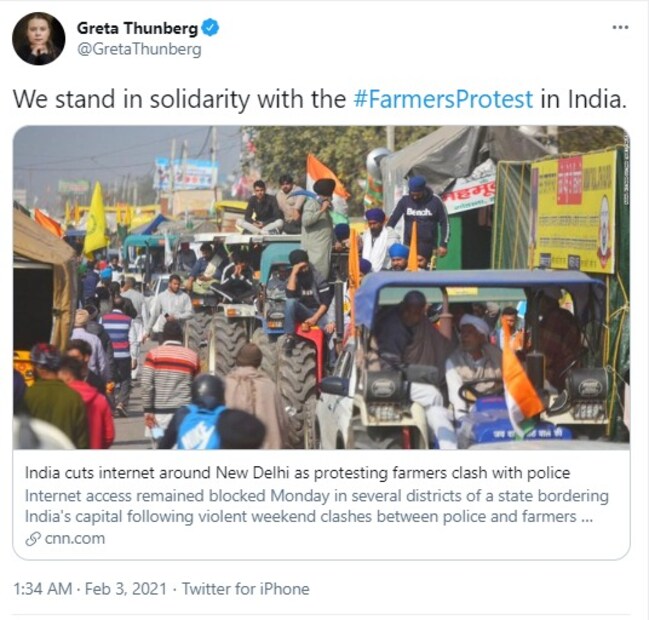Click the 'India cuts internet around New Delhi' headline

pyautogui.click(x=297, y=473)
